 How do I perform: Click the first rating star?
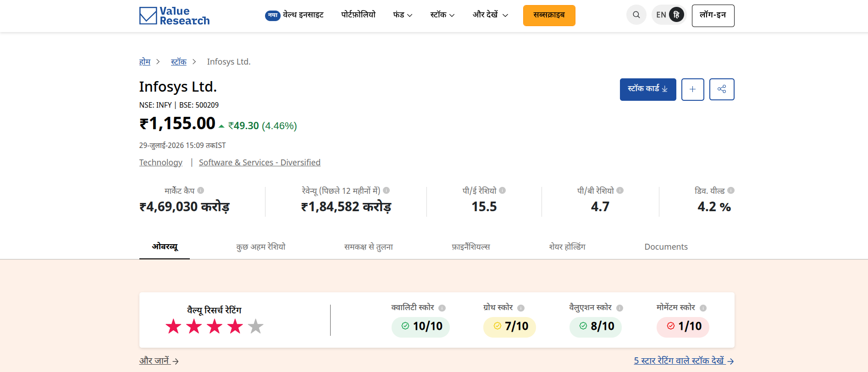coord(173,327)
